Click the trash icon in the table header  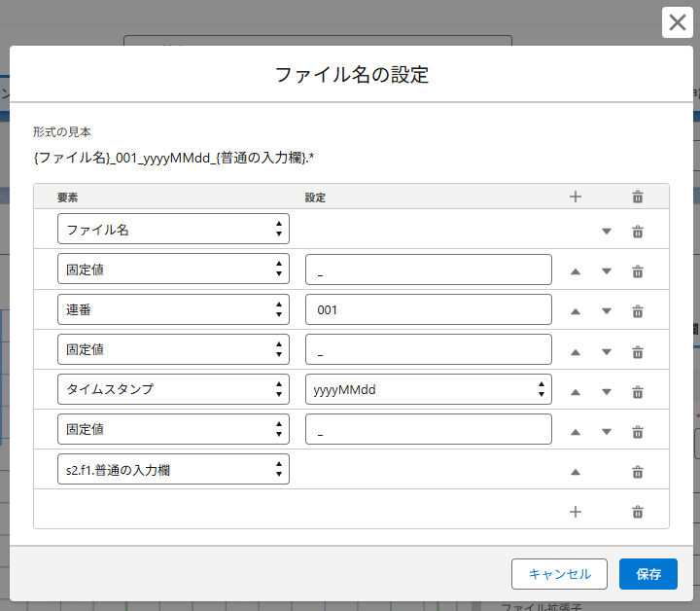(638, 197)
